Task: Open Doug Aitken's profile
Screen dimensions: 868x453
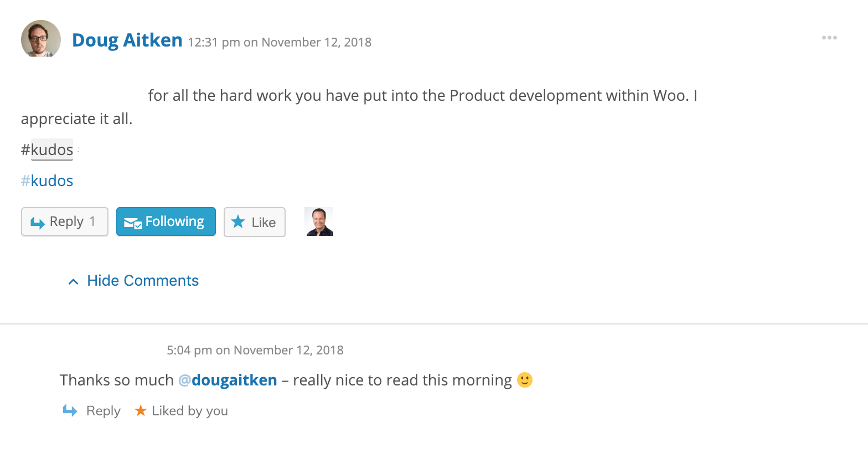Action: point(127,40)
